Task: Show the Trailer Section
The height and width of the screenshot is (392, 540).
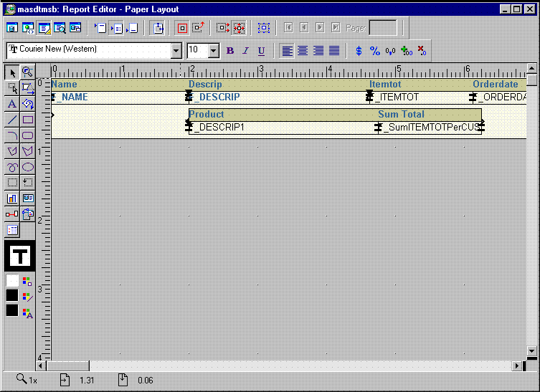Action: (x=132, y=28)
